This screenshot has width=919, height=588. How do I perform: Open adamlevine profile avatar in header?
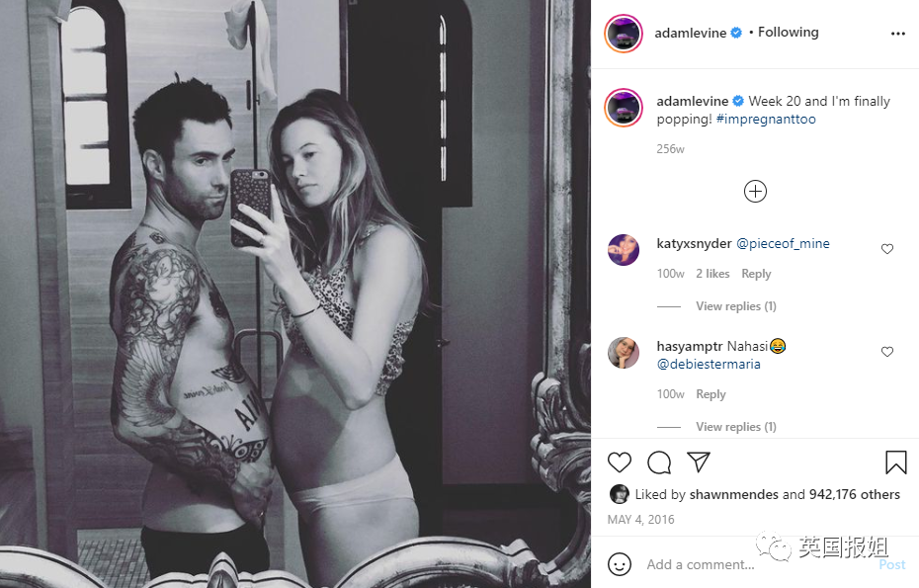[624, 34]
